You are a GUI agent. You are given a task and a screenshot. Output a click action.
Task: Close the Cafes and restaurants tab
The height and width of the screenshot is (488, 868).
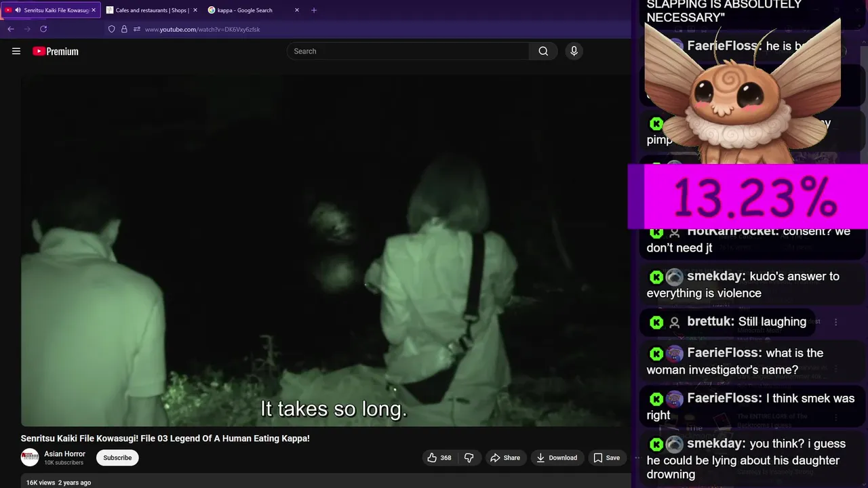195,10
